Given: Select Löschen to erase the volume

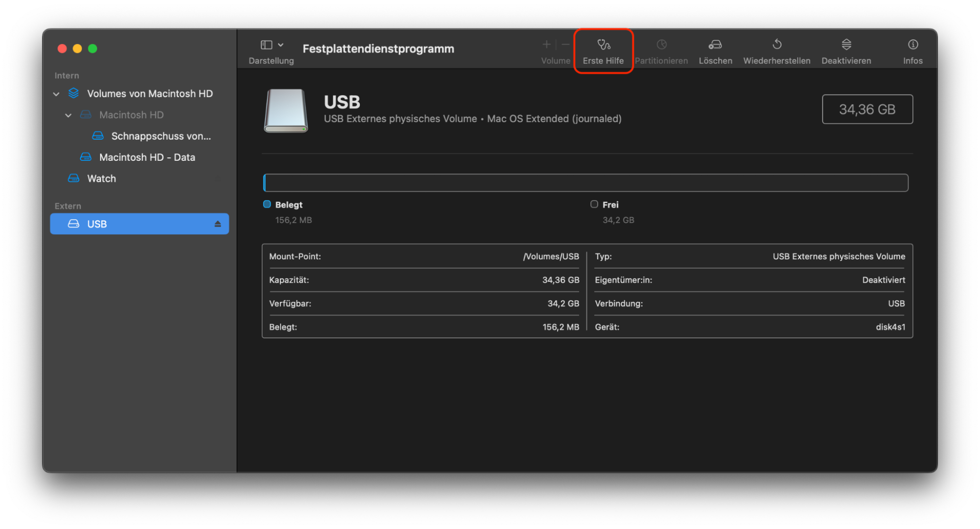Looking at the screenshot, I should click(x=715, y=50).
